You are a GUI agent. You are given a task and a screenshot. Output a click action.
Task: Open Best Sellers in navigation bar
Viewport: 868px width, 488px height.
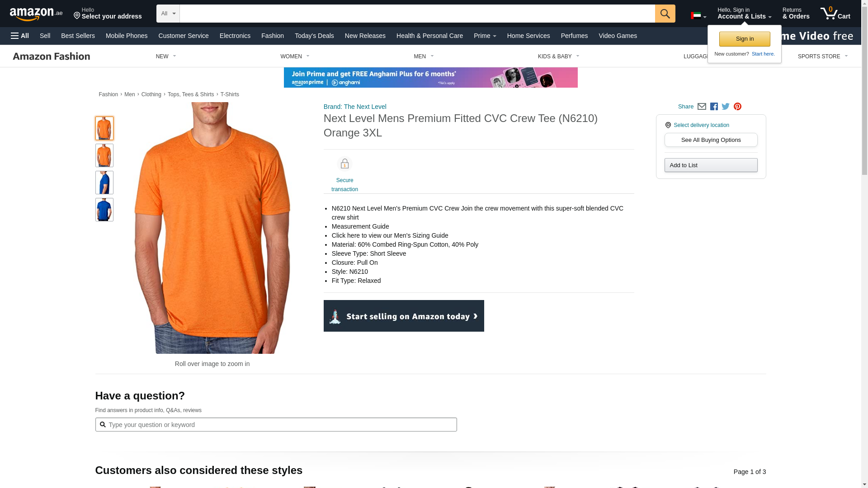[x=78, y=36]
